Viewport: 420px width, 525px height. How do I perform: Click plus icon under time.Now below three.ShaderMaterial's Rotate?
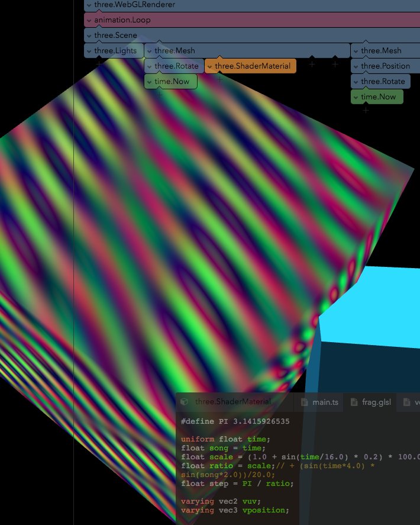tap(160, 95)
